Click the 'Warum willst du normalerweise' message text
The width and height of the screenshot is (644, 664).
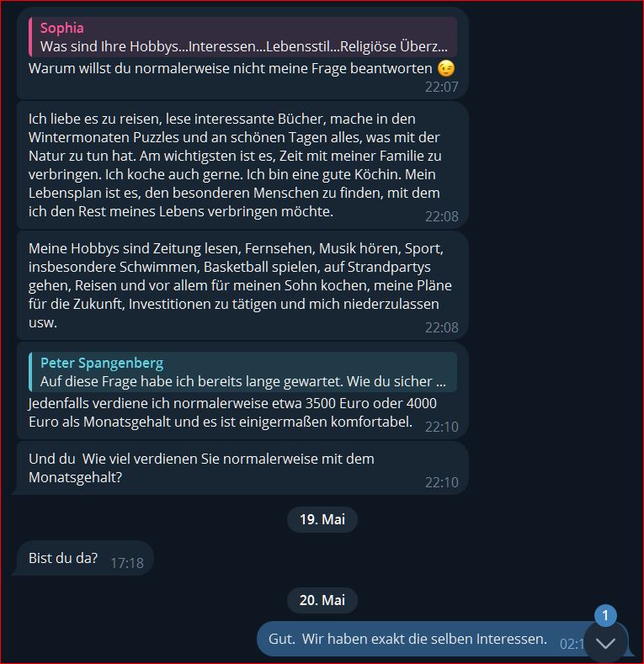click(231, 68)
